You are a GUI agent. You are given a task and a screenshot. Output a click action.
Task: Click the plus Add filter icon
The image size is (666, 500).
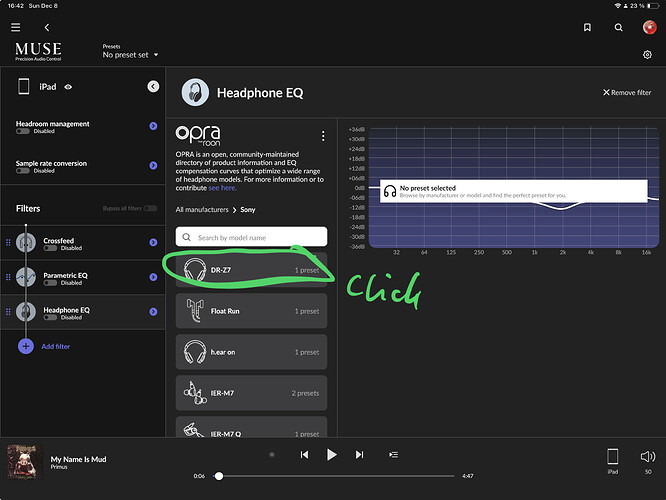pos(26,346)
